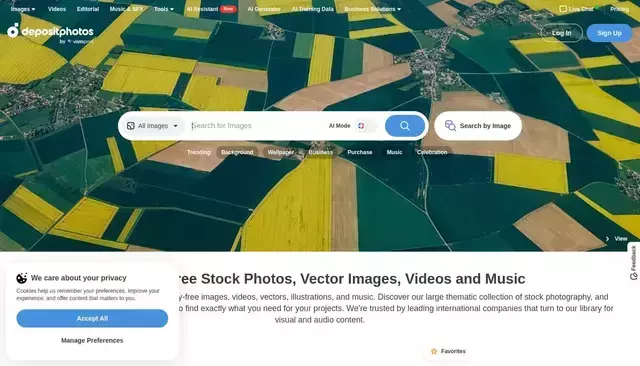The width and height of the screenshot is (640, 366).
Task: Open the Feedback side tab
Action: (633, 263)
